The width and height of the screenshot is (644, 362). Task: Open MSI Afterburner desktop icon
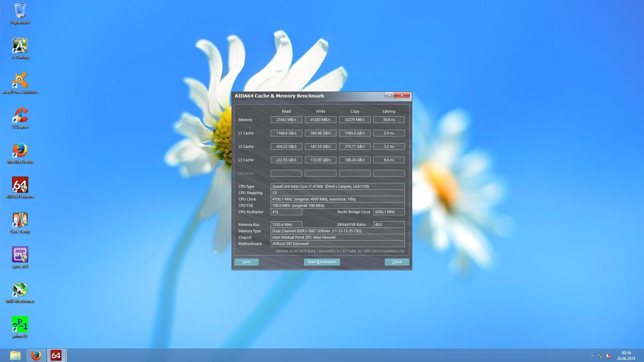tap(20, 293)
